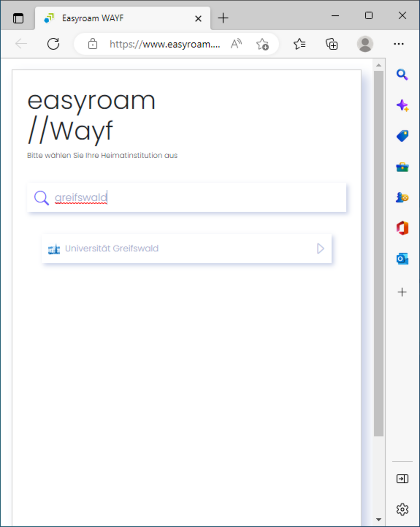The image size is (420, 527).
Task: Open sidebar settings gear icon
Action: point(402,509)
